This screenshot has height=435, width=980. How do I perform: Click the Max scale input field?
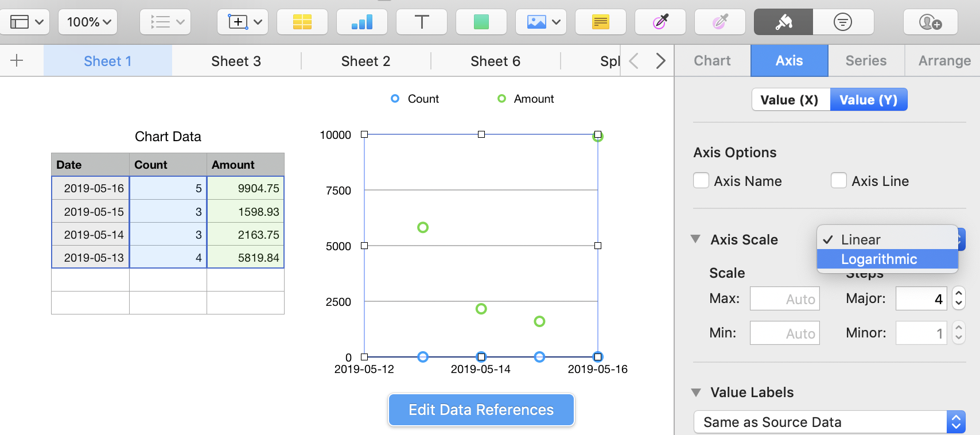coord(784,299)
